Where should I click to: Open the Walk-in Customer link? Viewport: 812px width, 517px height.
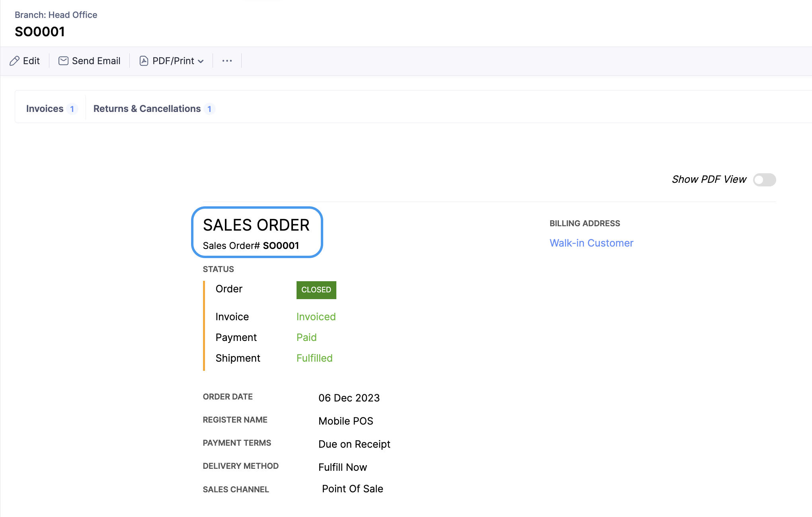click(x=591, y=243)
